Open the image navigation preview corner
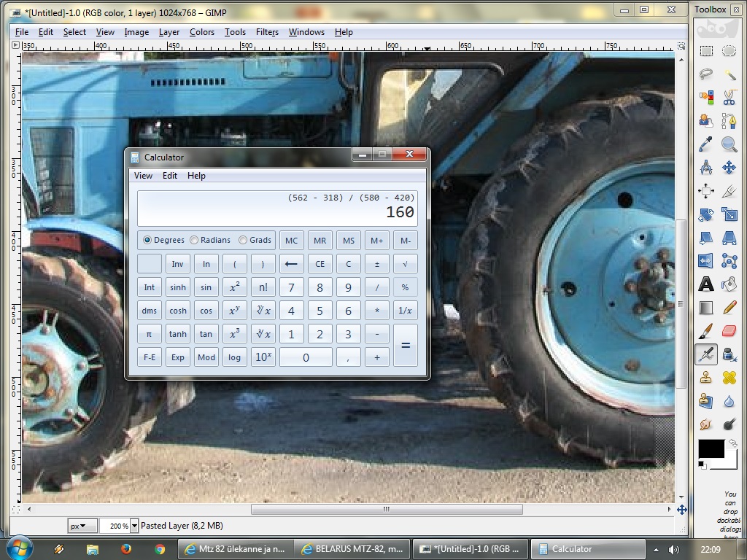747x560 pixels. tap(681, 510)
